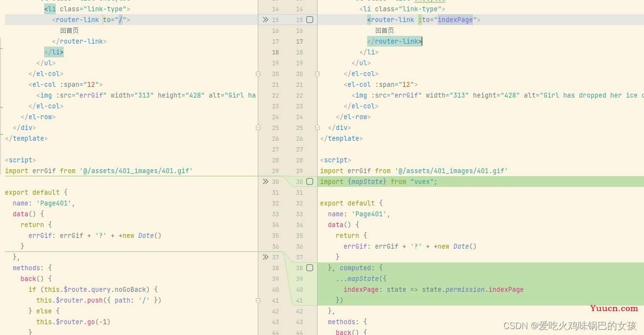Click 'indexPage' in the right pane router-link tag
This screenshot has width=644, height=335.
455,20
